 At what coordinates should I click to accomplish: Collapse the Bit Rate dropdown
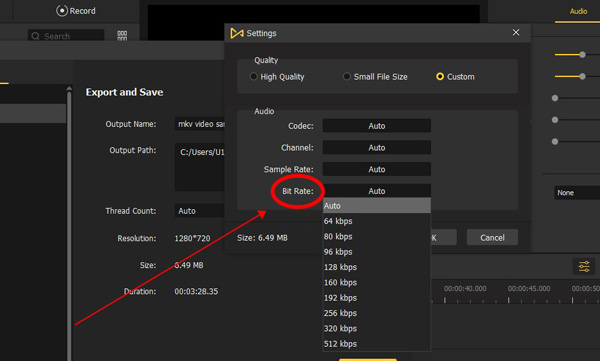pyautogui.click(x=377, y=191)
